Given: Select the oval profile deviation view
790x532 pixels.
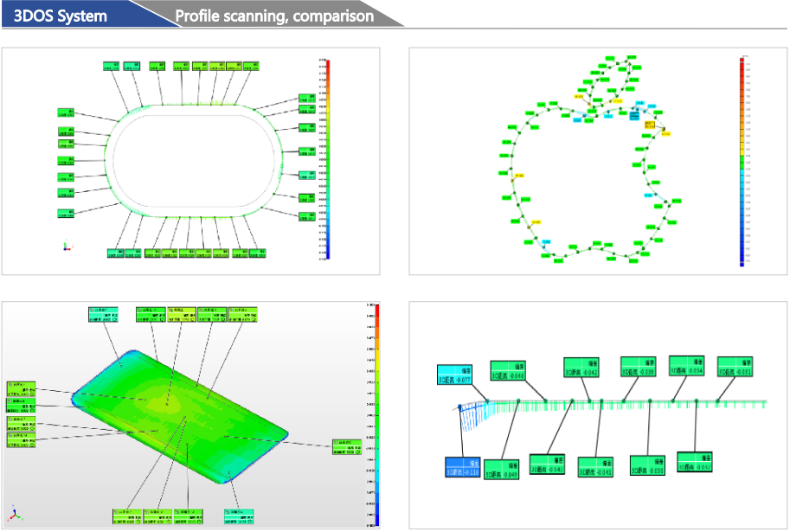Looking at the screenshot, I should click(190, 161).
